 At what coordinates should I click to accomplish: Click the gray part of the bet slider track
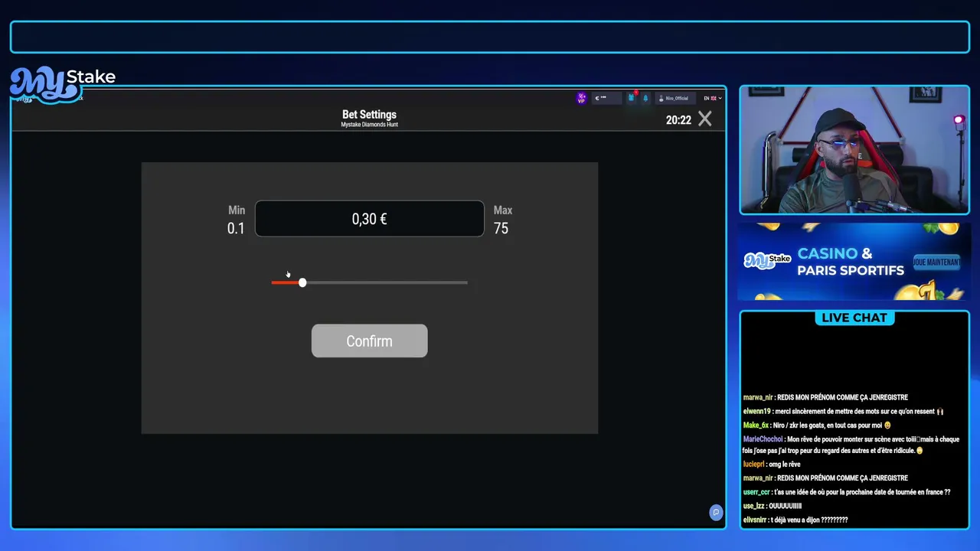point(387,282)
